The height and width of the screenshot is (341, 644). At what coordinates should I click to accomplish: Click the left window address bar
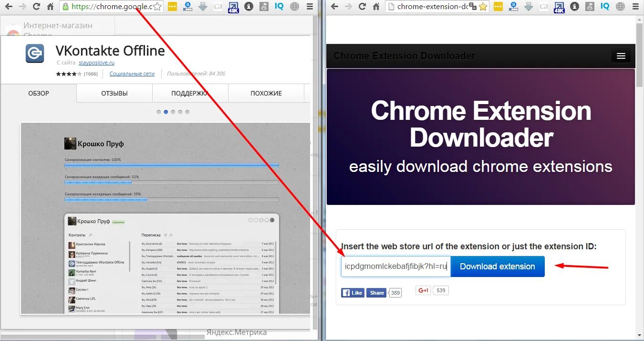(x=112, y=7)
